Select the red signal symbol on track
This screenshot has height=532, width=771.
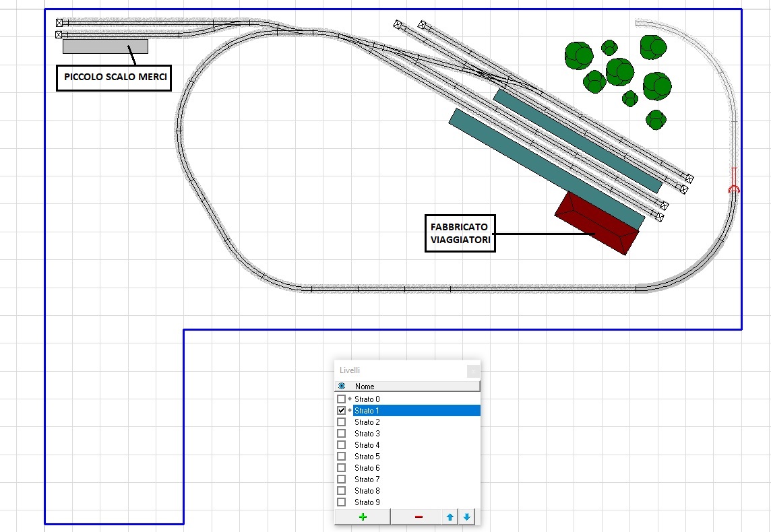click(734, 182)
